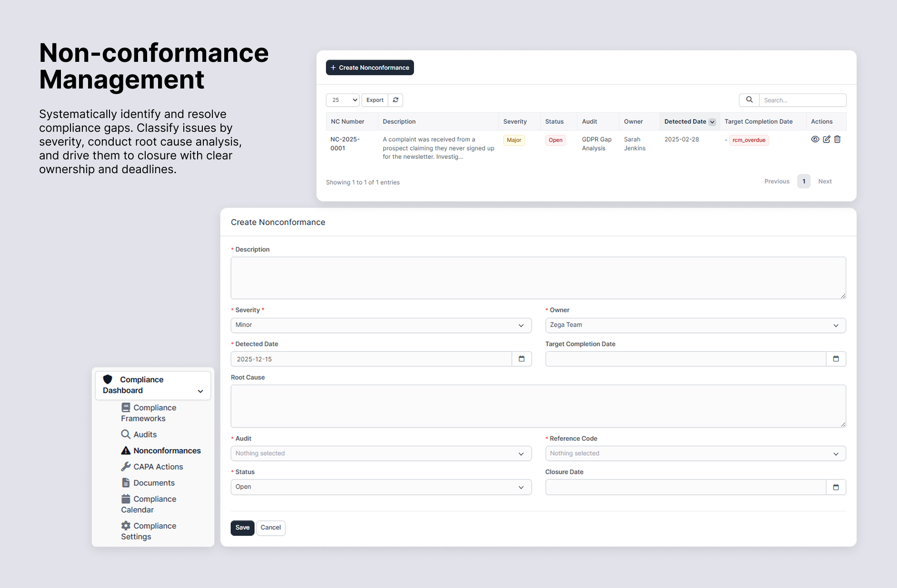Click the edit pencil icon in Actions

(x=827, y=139)
